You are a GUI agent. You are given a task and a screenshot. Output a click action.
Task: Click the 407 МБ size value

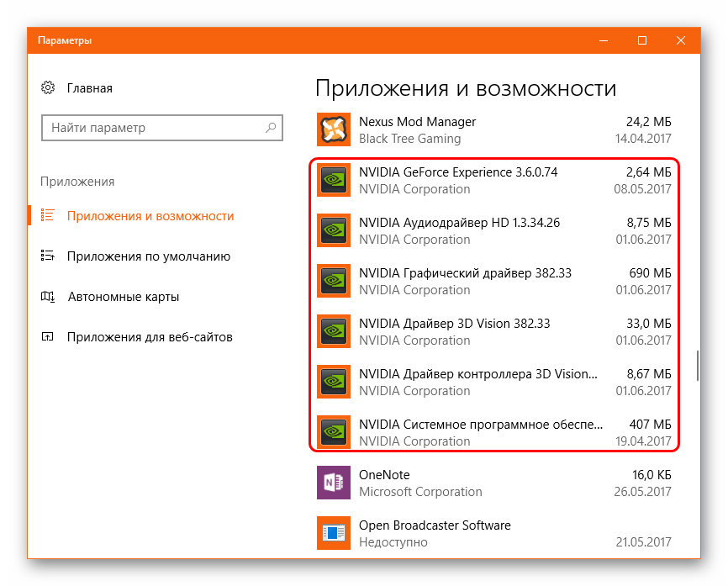click(650, 425)
